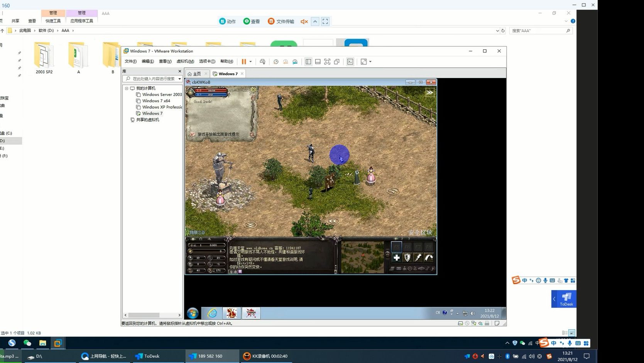Open the library search filter dropdown

179,79
